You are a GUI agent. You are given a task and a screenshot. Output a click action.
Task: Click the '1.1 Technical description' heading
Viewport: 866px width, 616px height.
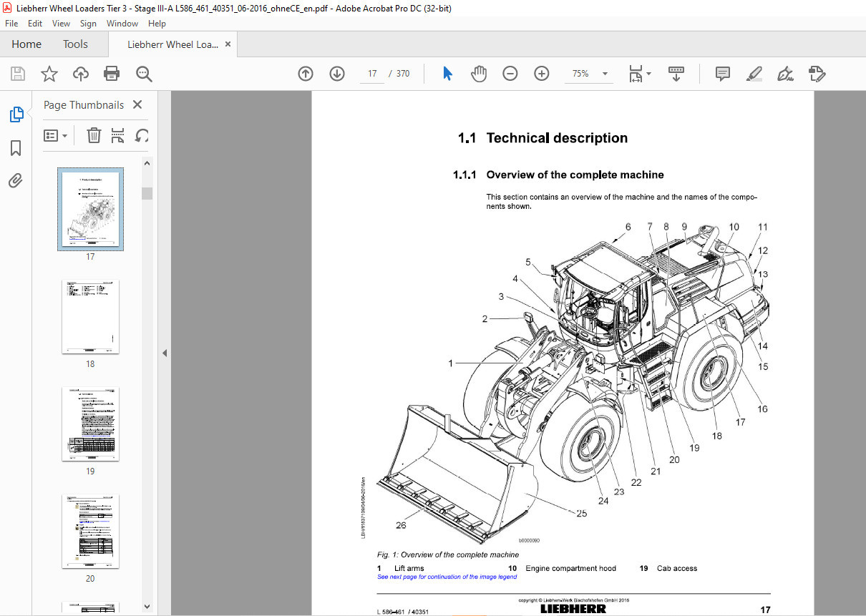[543, 138]
